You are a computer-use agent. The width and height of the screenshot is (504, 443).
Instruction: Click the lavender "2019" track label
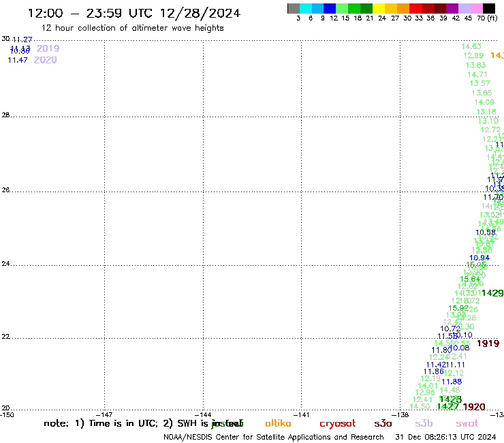tap(48, 48)
